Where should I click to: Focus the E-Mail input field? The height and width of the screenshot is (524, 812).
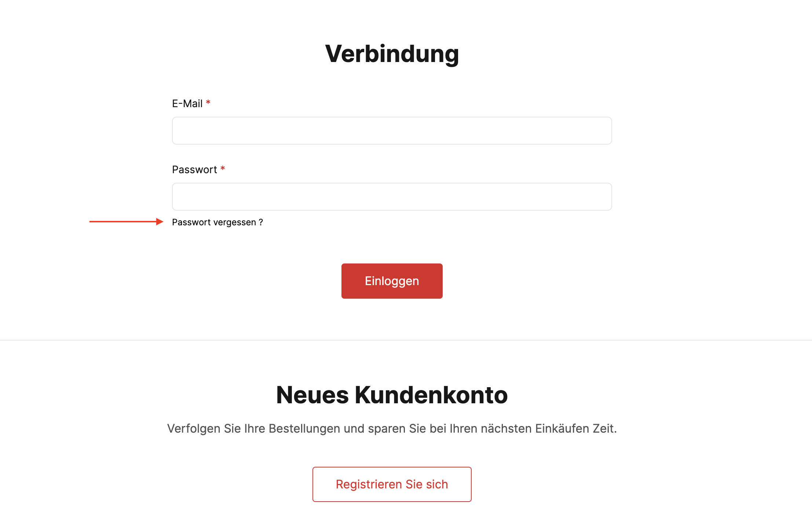coord(392,131)
